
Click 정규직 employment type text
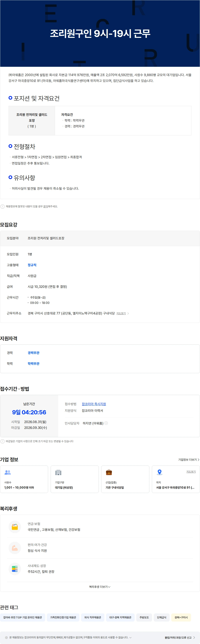[x=32, y=265]
